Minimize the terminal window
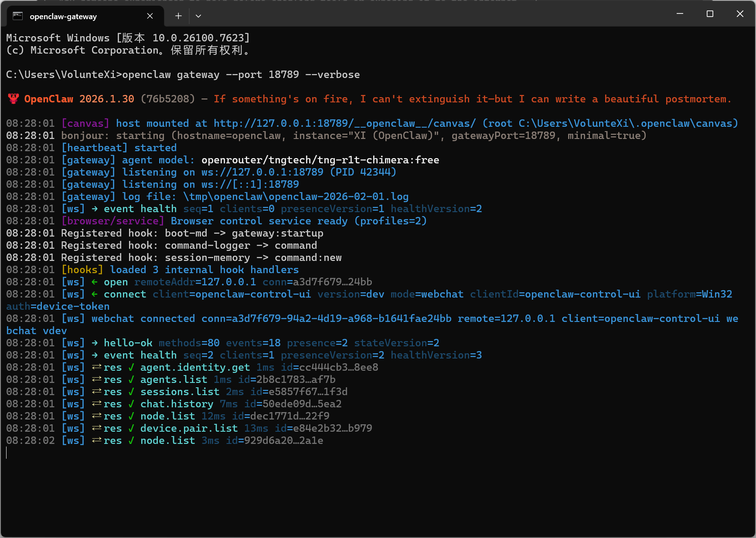The width and height of the screenshot is (756, 538). click(680, 14)
